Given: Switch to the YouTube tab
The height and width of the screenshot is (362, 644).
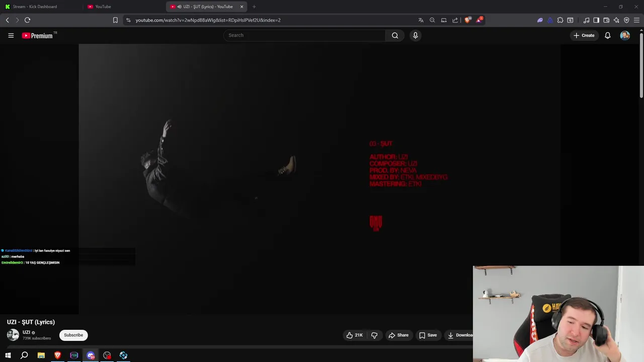Looking at the screenshot, I should click(x=124, y=7).
